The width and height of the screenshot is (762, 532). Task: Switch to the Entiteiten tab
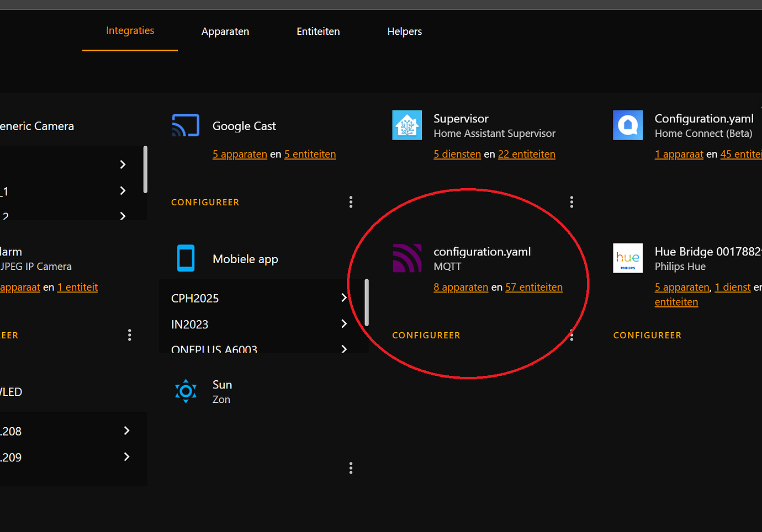(x=318, y=31)
